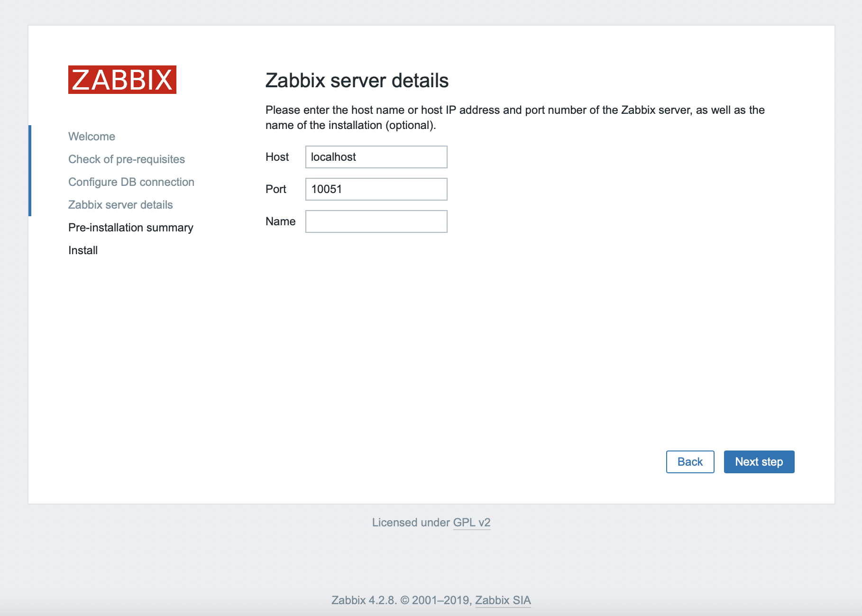Click the Back button

690,462
